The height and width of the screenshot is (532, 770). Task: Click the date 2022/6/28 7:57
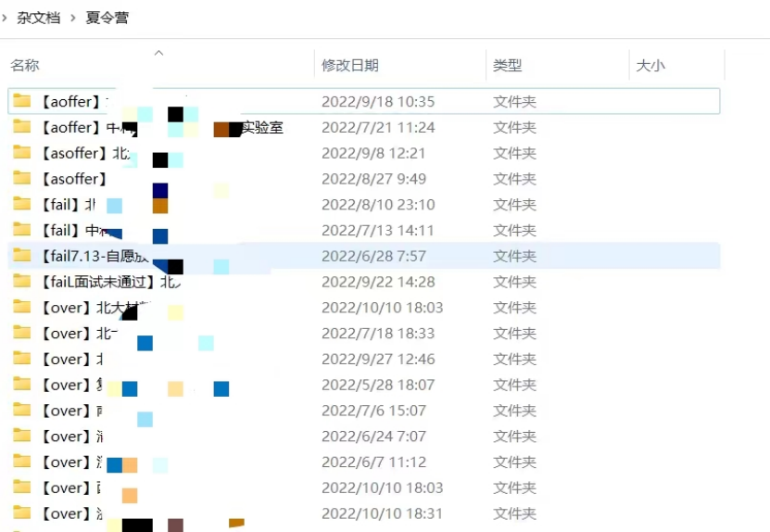(373, 256)
